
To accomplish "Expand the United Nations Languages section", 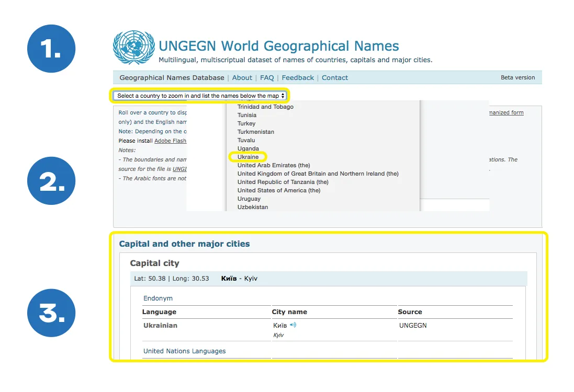I will (x=184, y=351).
